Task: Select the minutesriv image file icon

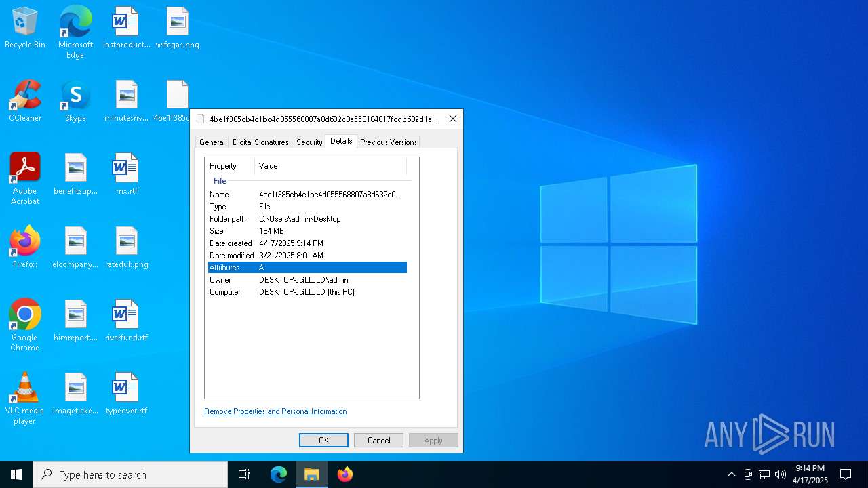Action: pos(126,101)
